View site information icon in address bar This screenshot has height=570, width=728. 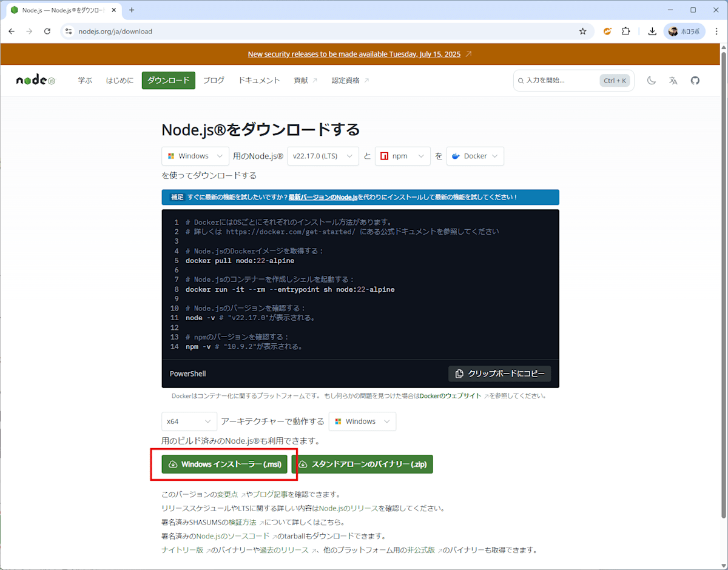click(x=69, y=32)
